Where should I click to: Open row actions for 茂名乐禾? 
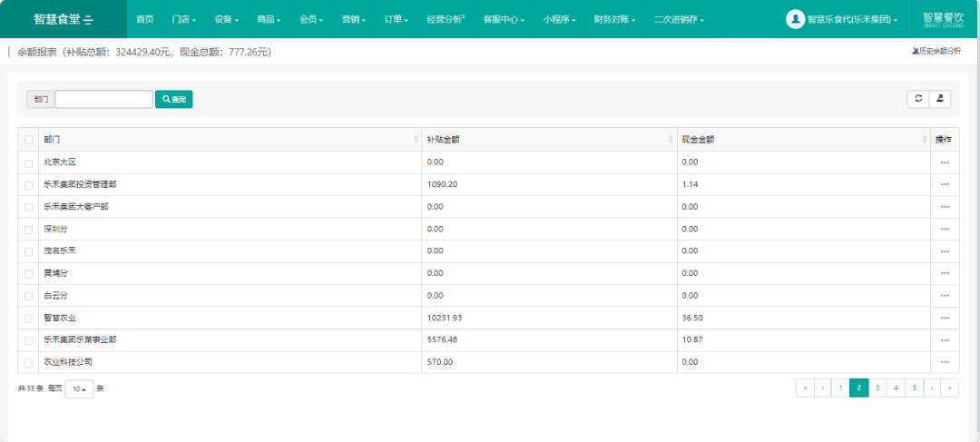click(945, 251)
